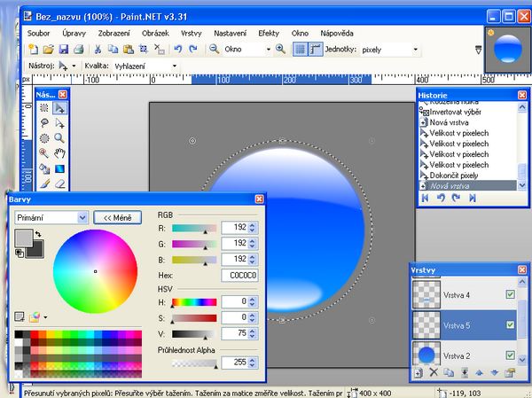Image resolution: width=532 pixels, height=398 pixels.
Task: Click the Print icon in toolbar
Action: coord(79,50)
